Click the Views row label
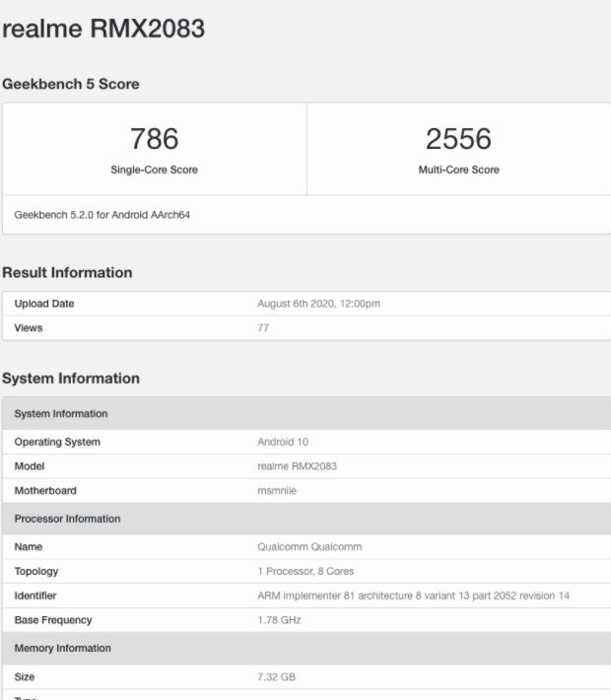This screenshot has width=611, height=700. (29, 327)
